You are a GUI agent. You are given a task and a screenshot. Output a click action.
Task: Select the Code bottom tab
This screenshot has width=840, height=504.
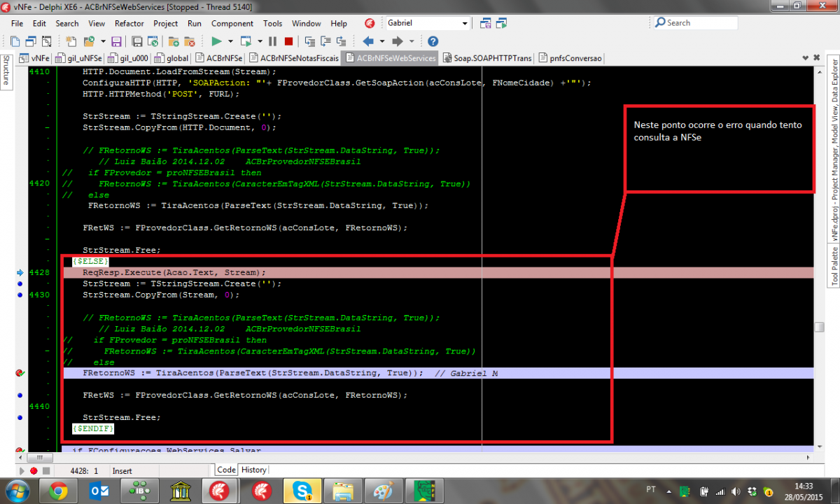point(226,470)
